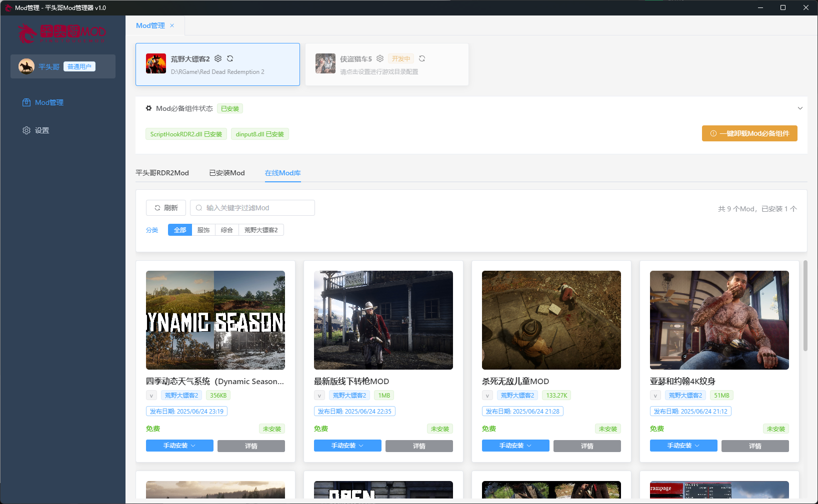Open 手动安装 dropdown for 四季动态天气系统
818x504 pixels.
[179, 446]
